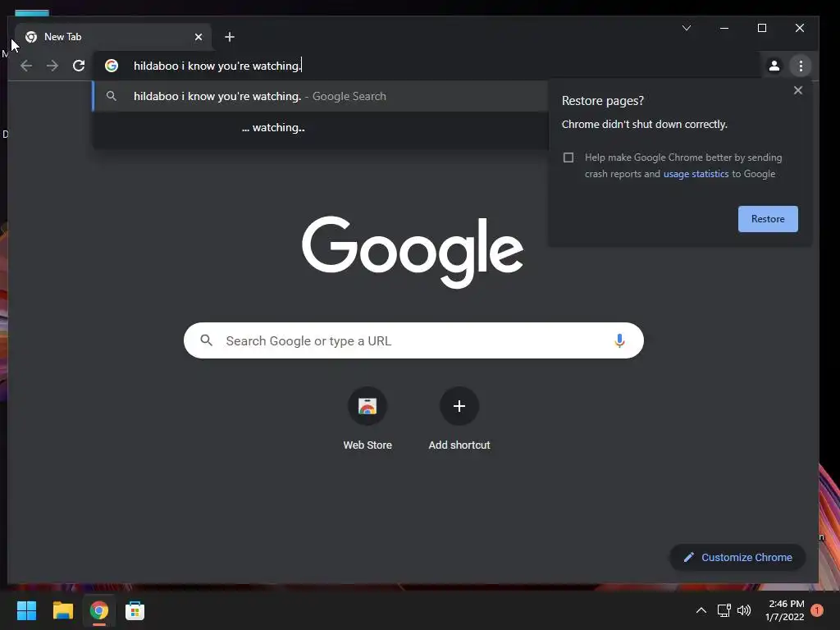
Task: Select the Google Search suggestion row
Action: click(x=321, y=97)
